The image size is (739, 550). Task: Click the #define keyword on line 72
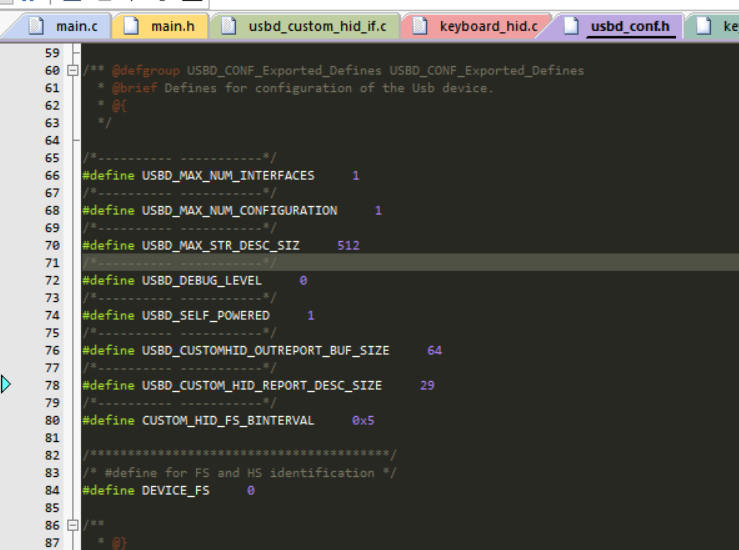108,281
